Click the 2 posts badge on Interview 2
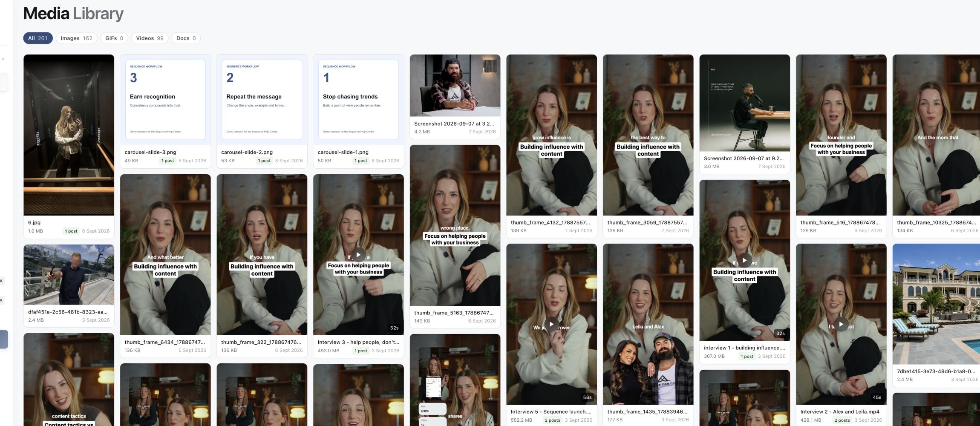Viewport: 980px width, 426px height. [x=842, y=420]
